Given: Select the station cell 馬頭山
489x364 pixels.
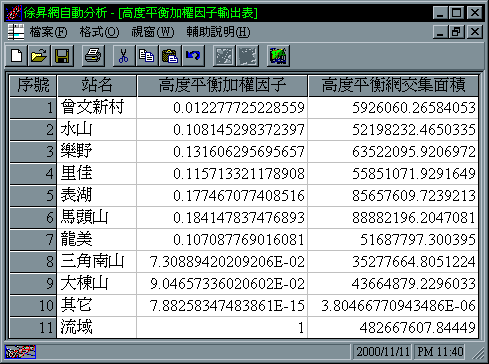Looking at the screenshot, I should (x=97, y=218).
